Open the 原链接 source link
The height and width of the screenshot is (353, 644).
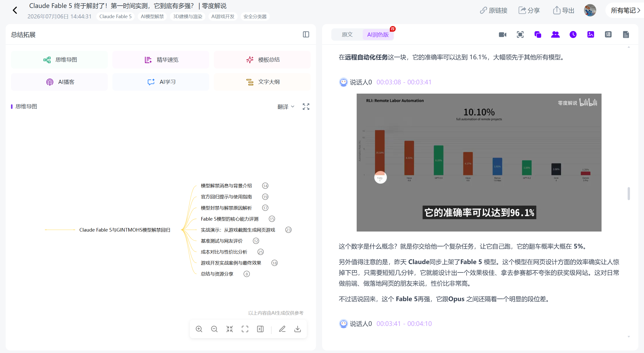click(x=493, y=10)
